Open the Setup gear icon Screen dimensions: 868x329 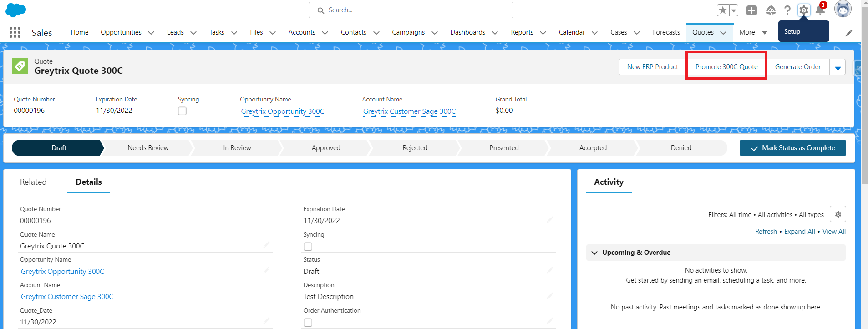804,10
